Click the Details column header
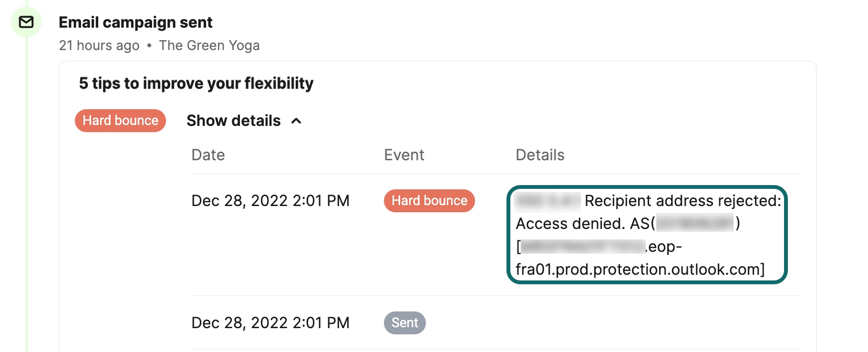 point(540,155)
